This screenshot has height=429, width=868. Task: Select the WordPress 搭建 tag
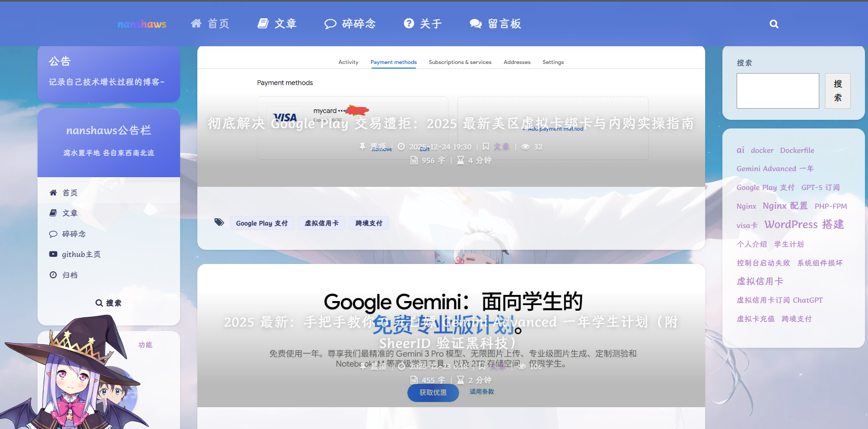tap(804, 224)
